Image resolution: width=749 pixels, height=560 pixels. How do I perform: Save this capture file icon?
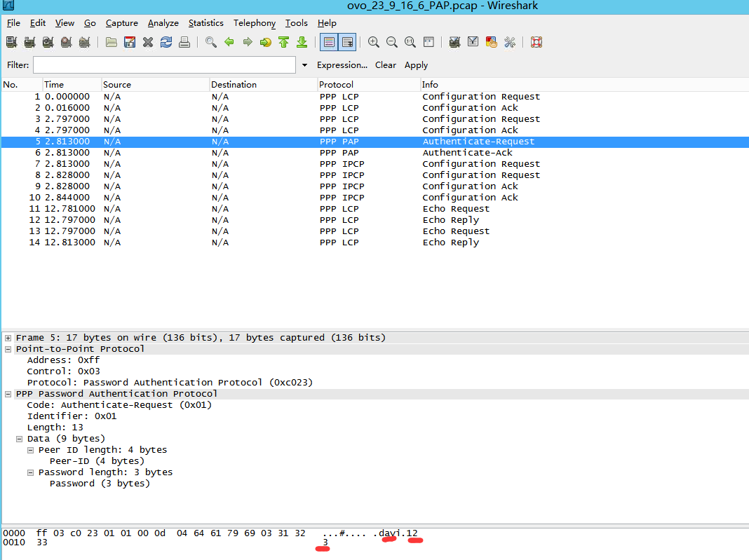pyautogui.click(x=130, y=42)
